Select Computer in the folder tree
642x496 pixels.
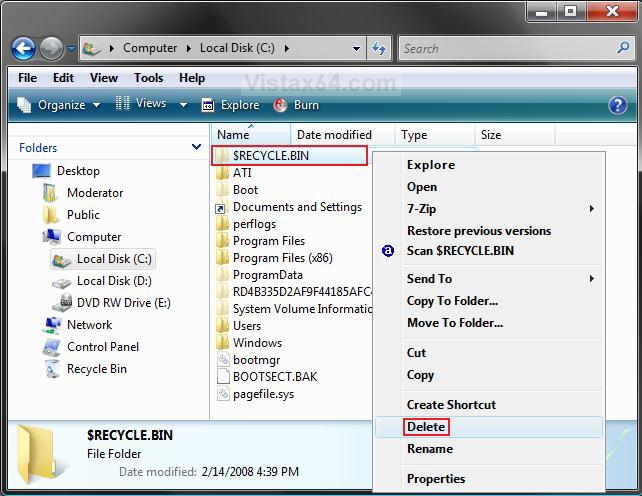81,237
